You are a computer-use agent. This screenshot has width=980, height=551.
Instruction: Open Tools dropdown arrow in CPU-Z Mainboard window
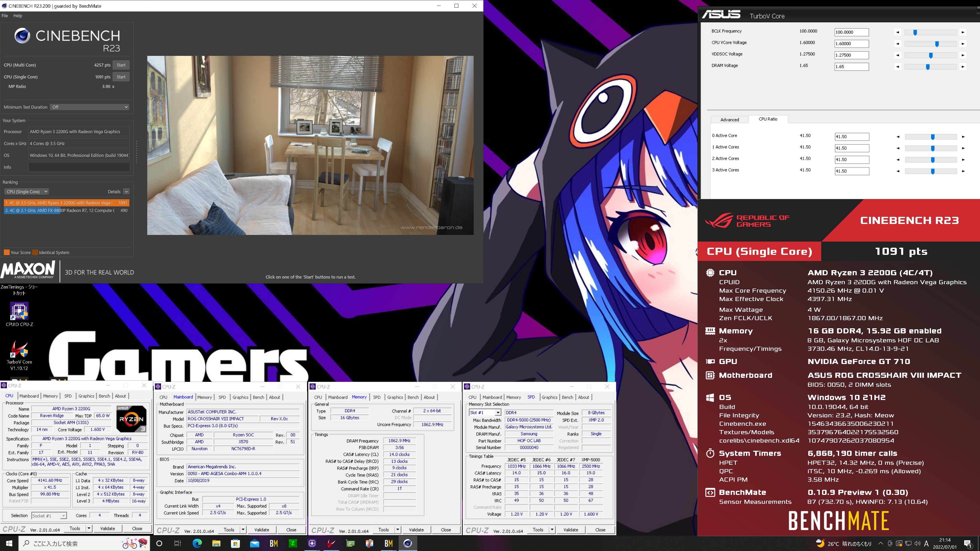click(x=243, y=530)
